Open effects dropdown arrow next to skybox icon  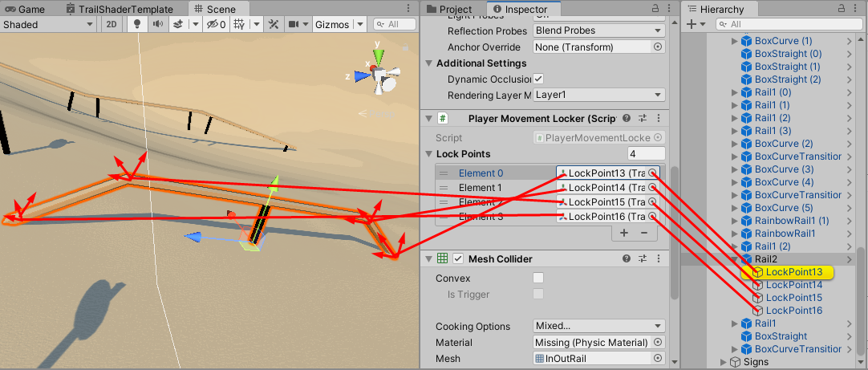[195, 24]
